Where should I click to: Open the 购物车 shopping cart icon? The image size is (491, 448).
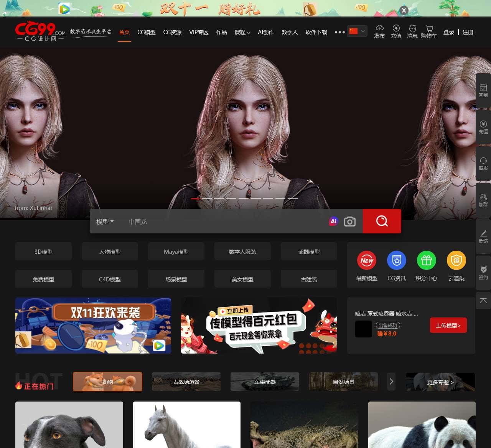tap(429, 31)
